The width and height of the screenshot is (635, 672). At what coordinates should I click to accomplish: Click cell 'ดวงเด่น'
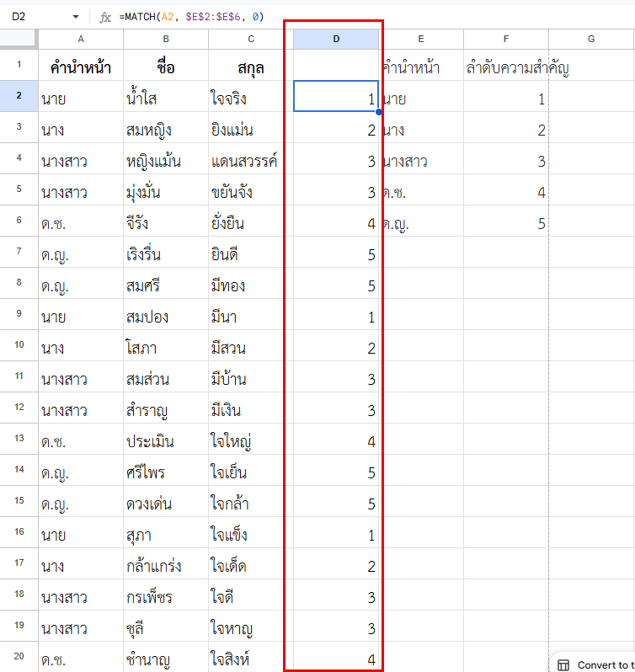tap(166, 501)
